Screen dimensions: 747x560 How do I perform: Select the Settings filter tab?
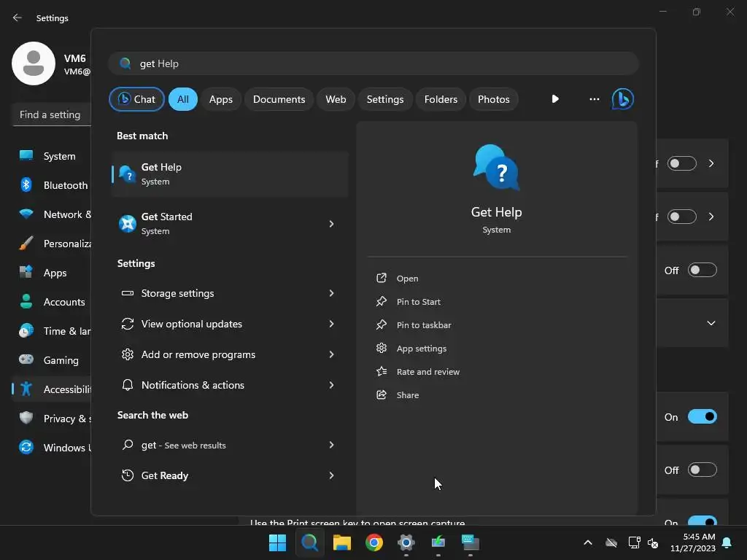385,99
